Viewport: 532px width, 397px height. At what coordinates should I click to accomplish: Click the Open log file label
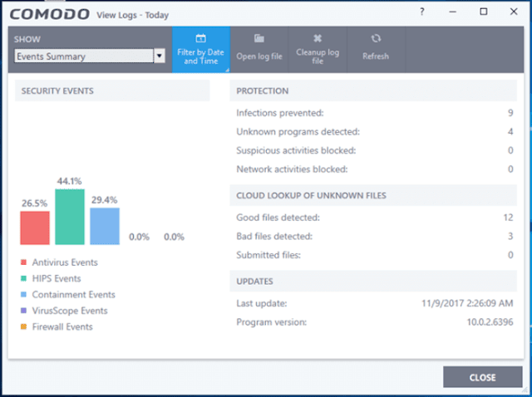(x=259, y=56)
